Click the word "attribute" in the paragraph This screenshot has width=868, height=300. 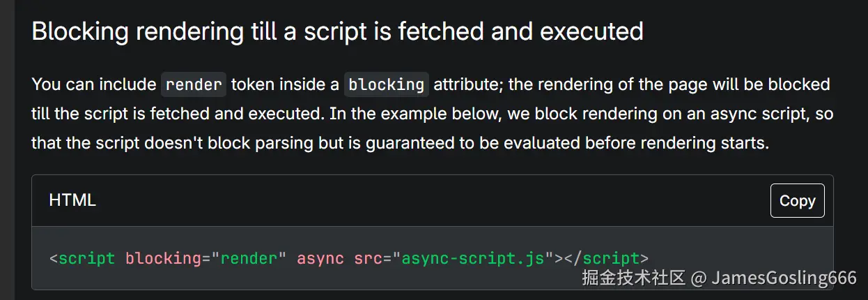tap(465, 85)
